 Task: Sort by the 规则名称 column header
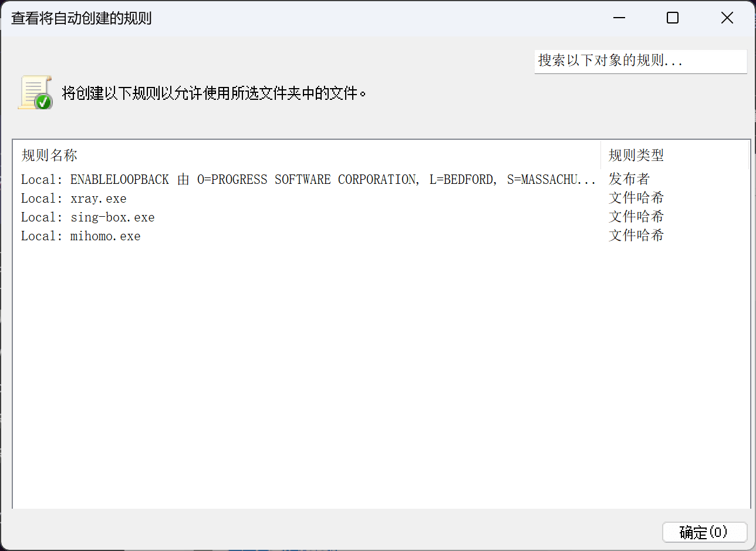pyautogui.click(x=49, y=156)
